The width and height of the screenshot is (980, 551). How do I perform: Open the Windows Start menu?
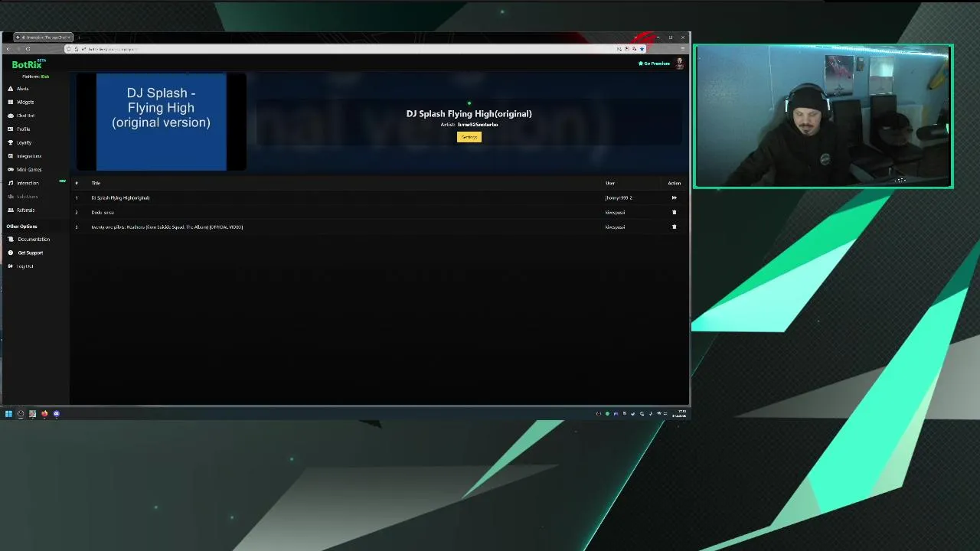coord(8,414)
